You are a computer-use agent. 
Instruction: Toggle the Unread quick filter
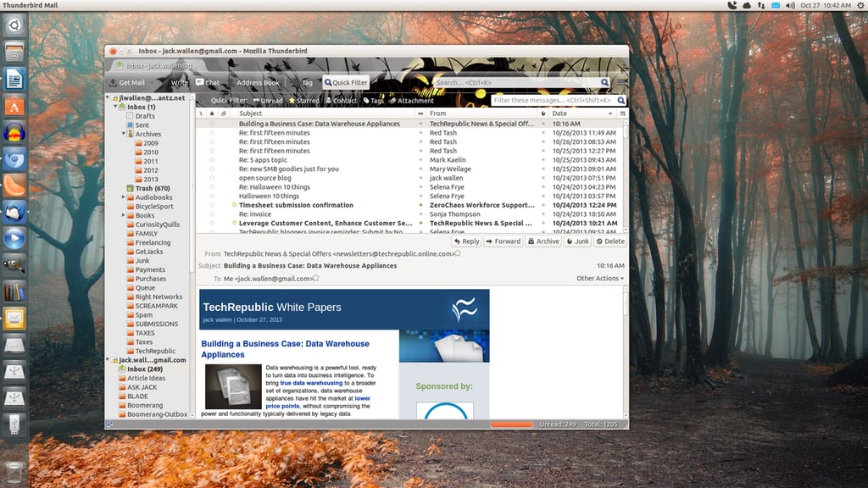click(x=267, y=101)
